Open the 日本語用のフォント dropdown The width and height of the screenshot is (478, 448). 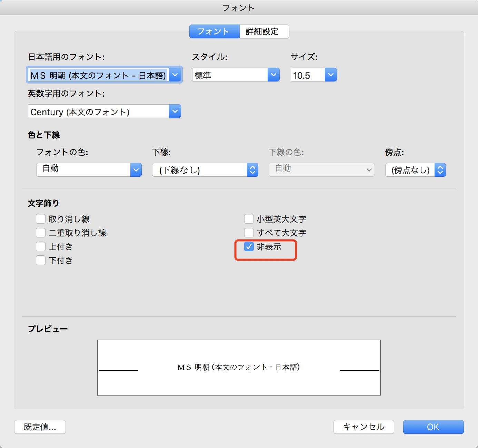click(x=175, y=75)
